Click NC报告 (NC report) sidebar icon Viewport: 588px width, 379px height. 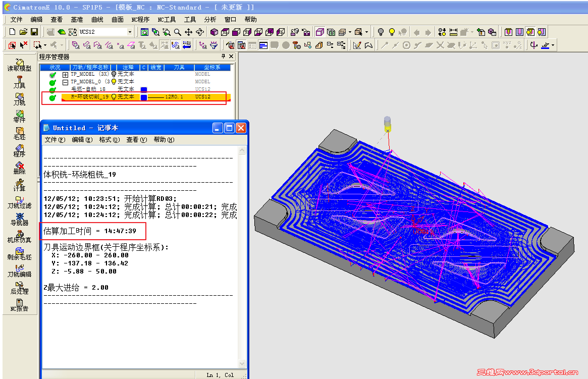[19, 305]
